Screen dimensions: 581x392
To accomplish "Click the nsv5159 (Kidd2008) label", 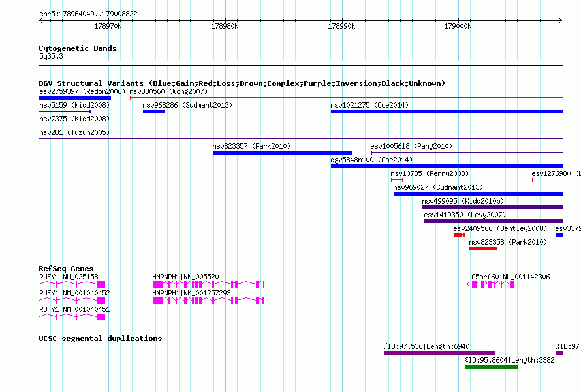I will tap(74, 105).
